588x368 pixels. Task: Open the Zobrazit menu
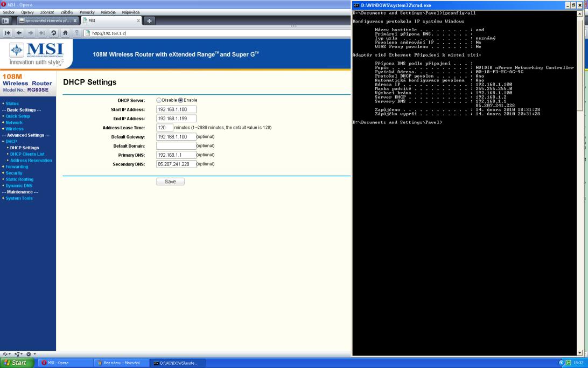click(x=47, y=12)
